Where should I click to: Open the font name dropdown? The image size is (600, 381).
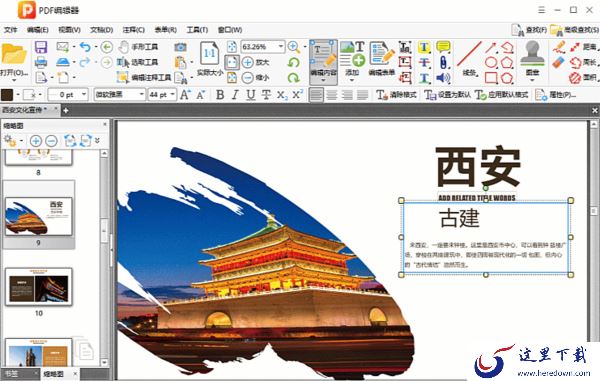(142, 94)
